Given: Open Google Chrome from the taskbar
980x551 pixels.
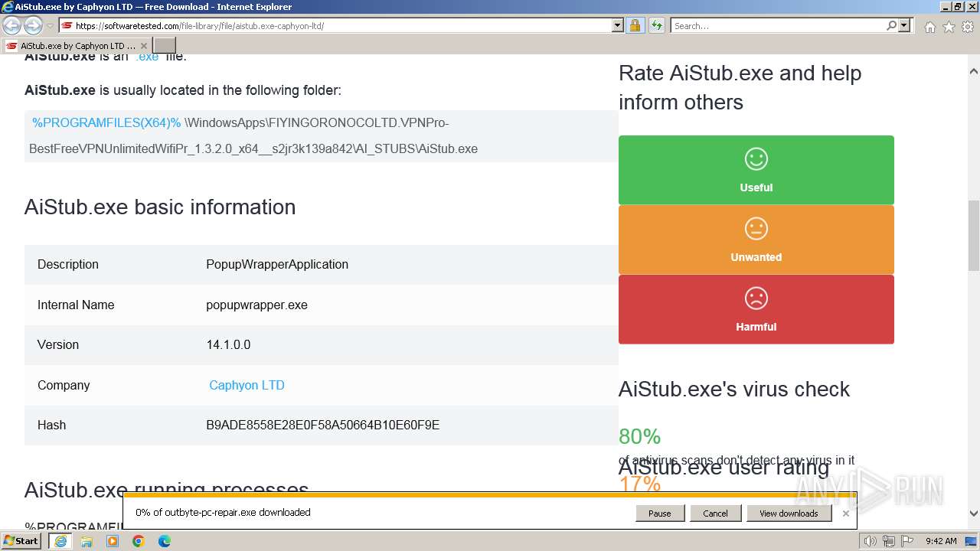Looking at the screenshot, I should pyautogui.click(x=139, y=541).
